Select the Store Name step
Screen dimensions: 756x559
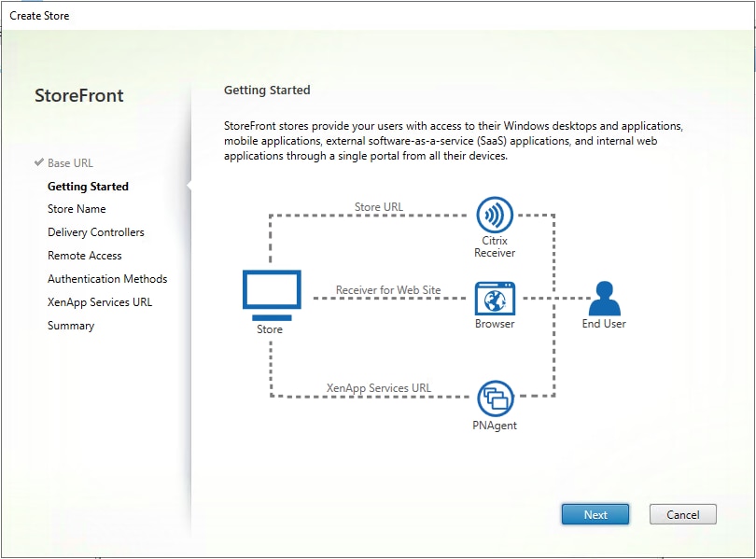[x=77, y=208]
